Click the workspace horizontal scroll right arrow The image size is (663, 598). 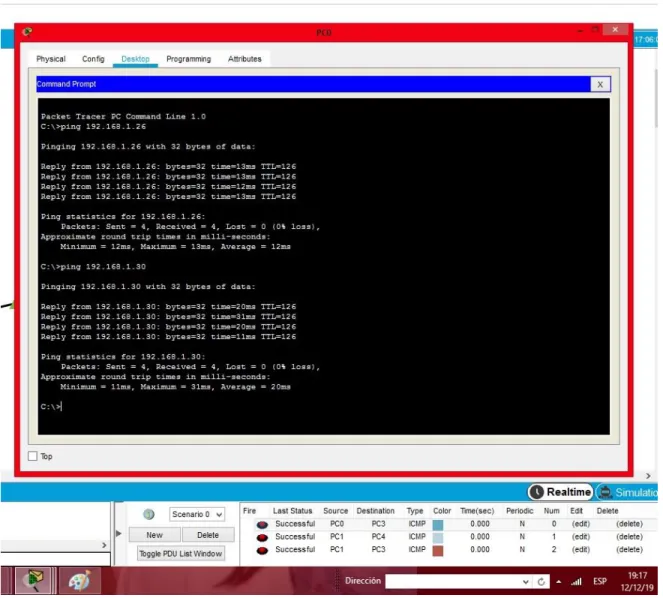tap(648, 476)
